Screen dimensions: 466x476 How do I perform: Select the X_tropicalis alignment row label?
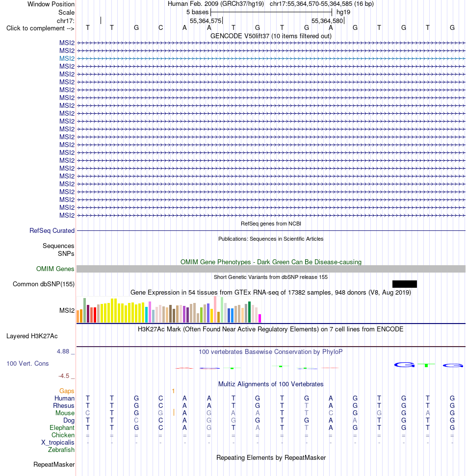click(58, 443)
